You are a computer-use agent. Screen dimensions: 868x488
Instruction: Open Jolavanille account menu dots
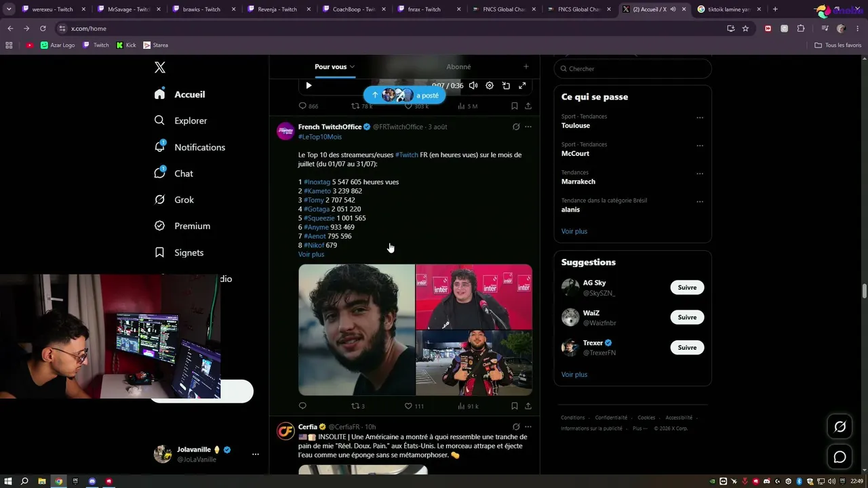coord(256,454)
